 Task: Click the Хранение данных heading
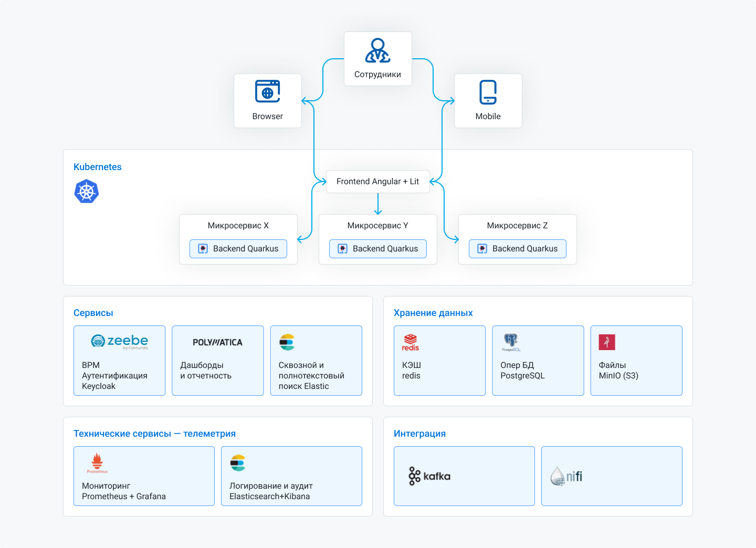[x=433, y=313]
